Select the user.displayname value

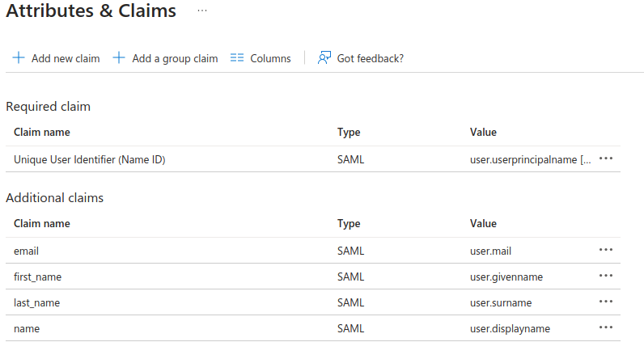[510, 329]
